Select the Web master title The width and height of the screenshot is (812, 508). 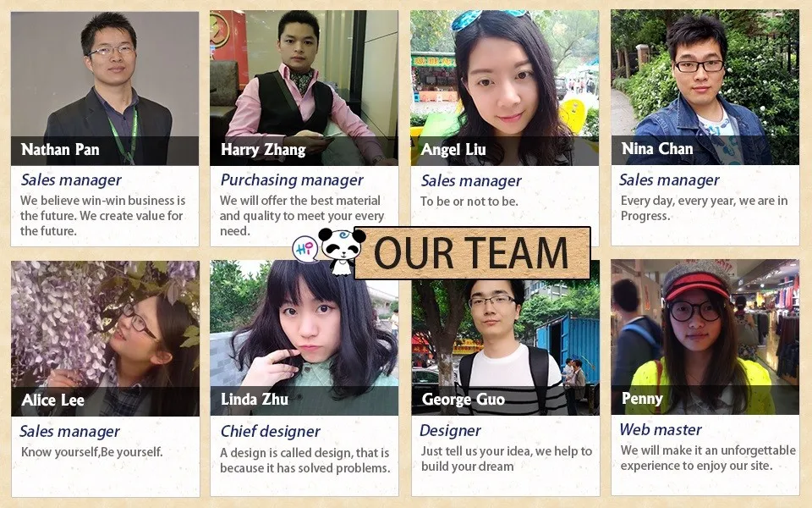click(661, 430)
